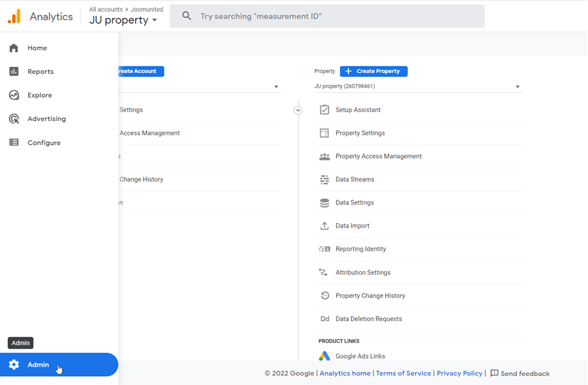Click the Data Streams icon
588x385 pixels.
[324, 180]
